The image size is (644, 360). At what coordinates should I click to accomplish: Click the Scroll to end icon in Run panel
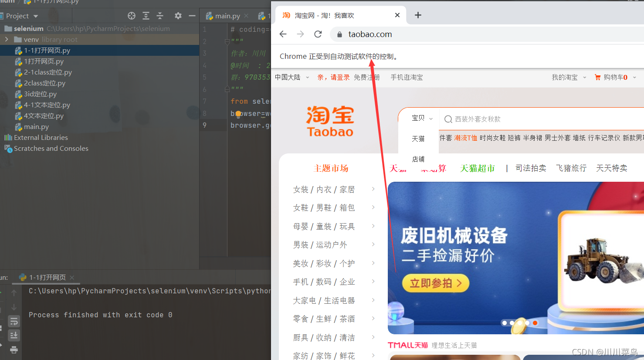(x=14, y=335)
